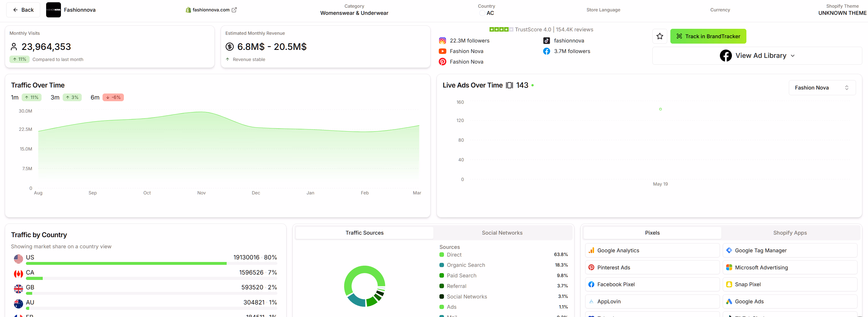This screenshot has width=868, height=317.
Task: Click the live ads count icon beside 143
Action: [x=509, y=85]
